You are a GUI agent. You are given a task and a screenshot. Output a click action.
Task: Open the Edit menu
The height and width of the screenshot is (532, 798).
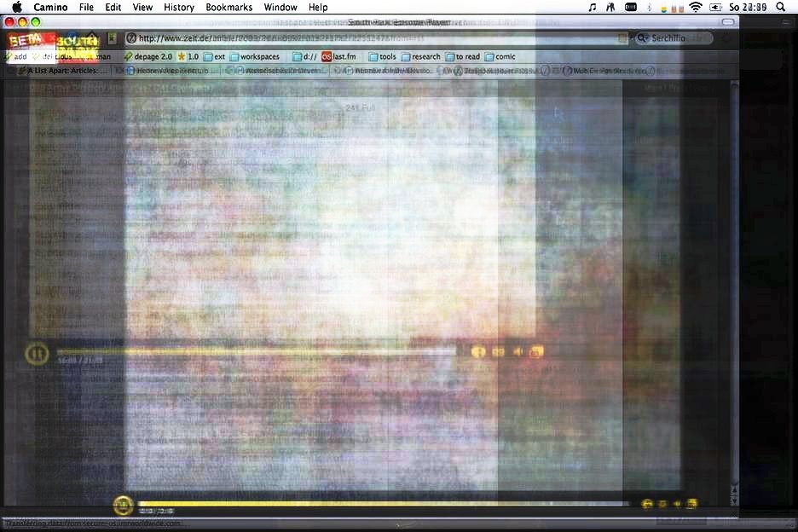tap(113, 7)
